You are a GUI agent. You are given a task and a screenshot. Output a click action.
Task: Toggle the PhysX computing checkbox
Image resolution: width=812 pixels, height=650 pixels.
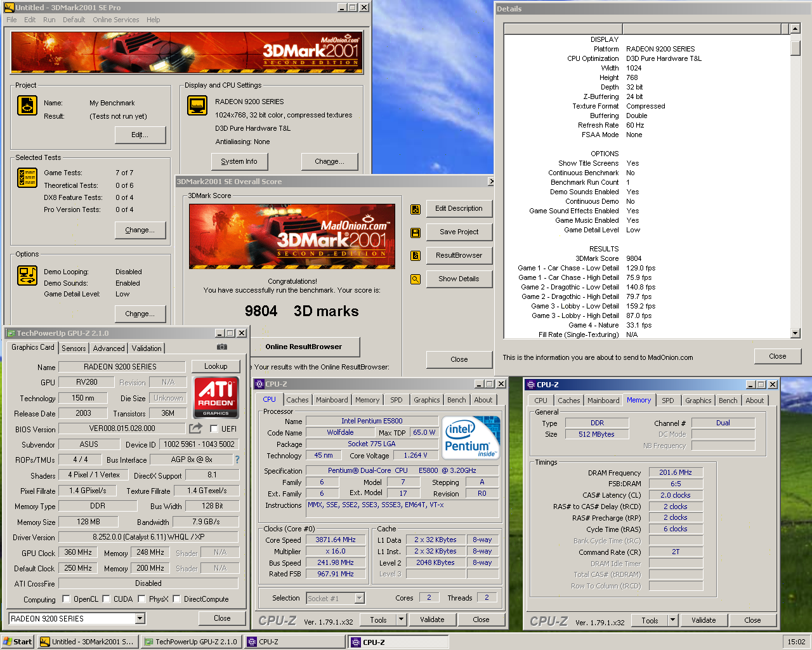pyautogui.click(x=141, y=599)
